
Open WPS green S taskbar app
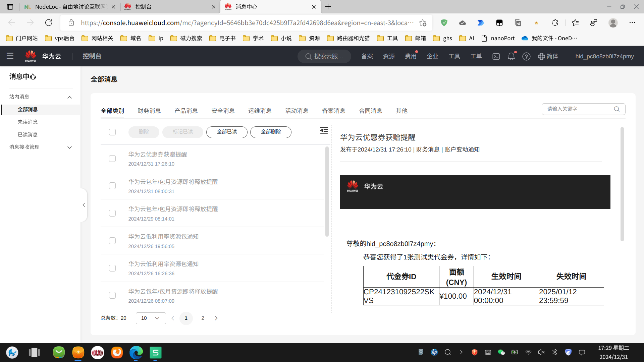coord(155,352)
